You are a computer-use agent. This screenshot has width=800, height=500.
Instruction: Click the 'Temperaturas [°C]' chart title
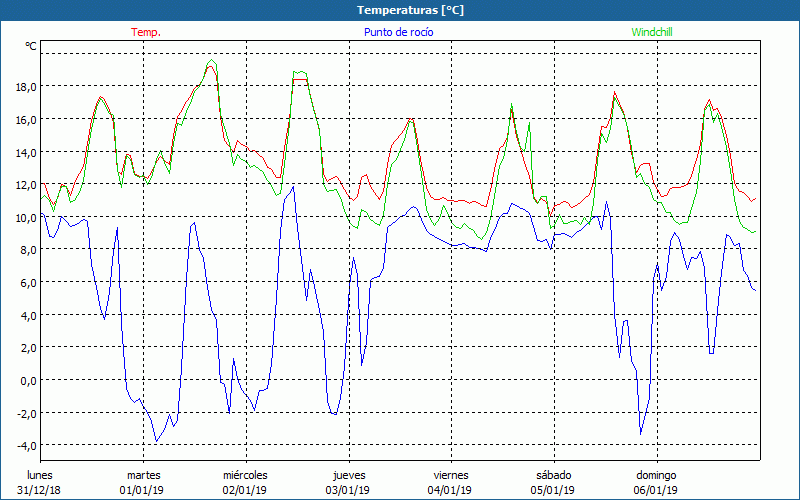pyautogui.click(x=410, y=10)
